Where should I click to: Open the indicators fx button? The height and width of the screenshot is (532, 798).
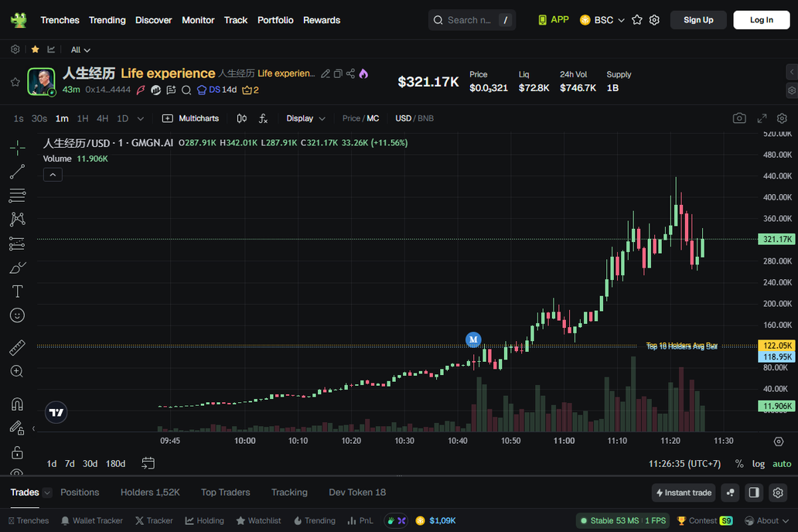[x=263, y=118]
